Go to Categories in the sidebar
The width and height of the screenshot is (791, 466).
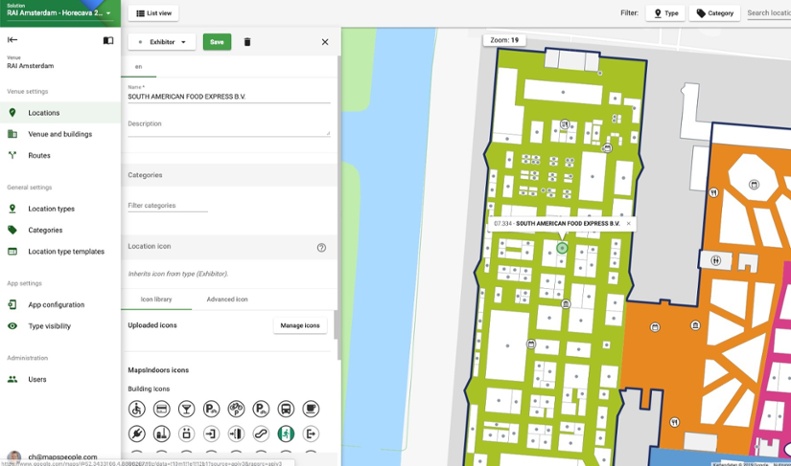60,230
